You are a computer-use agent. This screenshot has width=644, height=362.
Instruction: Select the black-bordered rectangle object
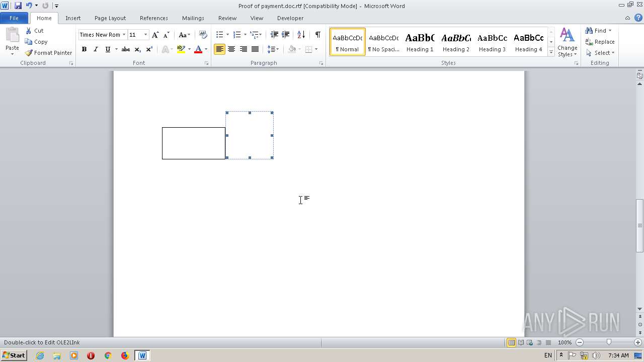coord(194,143)
